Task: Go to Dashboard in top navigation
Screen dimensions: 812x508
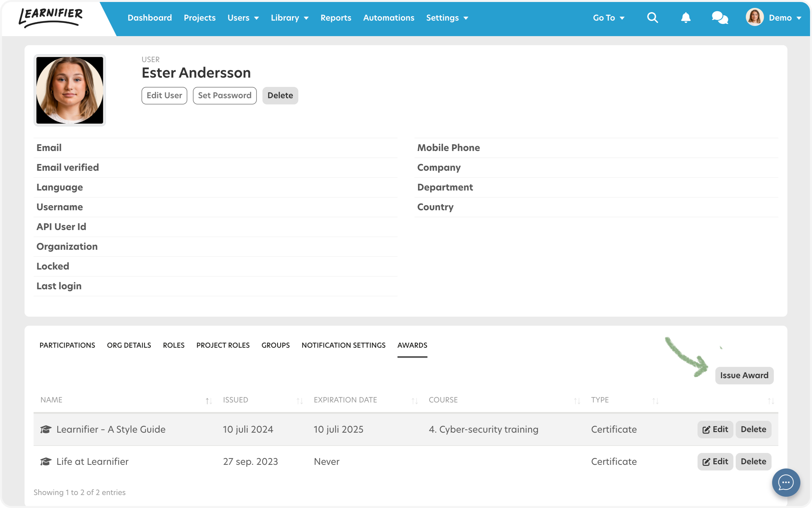Action: coord(150,18)
